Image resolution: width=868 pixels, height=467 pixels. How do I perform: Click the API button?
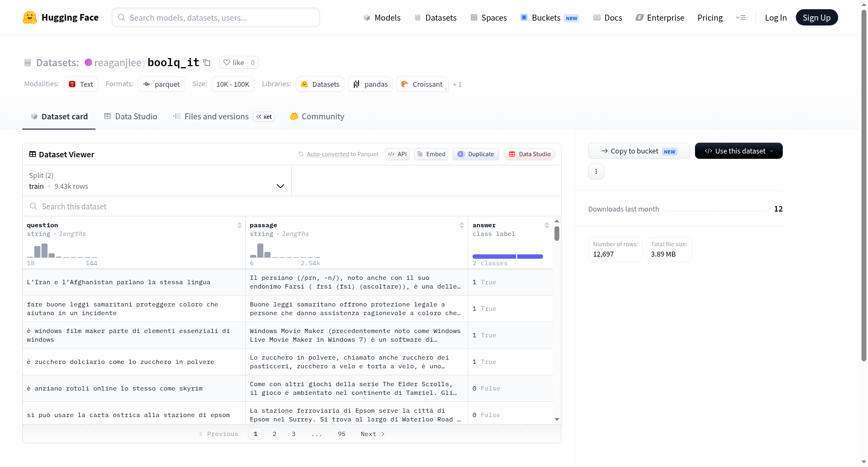(x=397, y=154)
